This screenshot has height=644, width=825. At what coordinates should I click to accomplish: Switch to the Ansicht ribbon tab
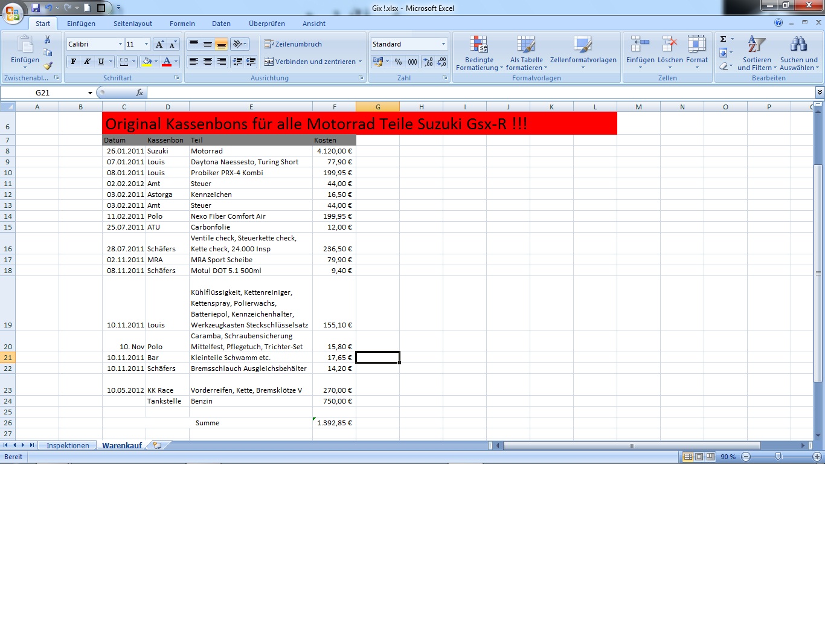pyautogui.click(x=314, y=24)
